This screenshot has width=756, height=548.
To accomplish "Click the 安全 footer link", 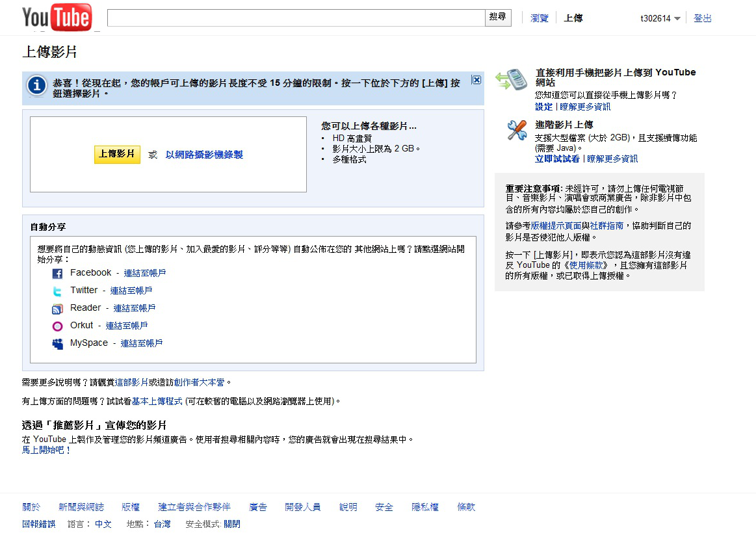I will [x=384, y=507].
